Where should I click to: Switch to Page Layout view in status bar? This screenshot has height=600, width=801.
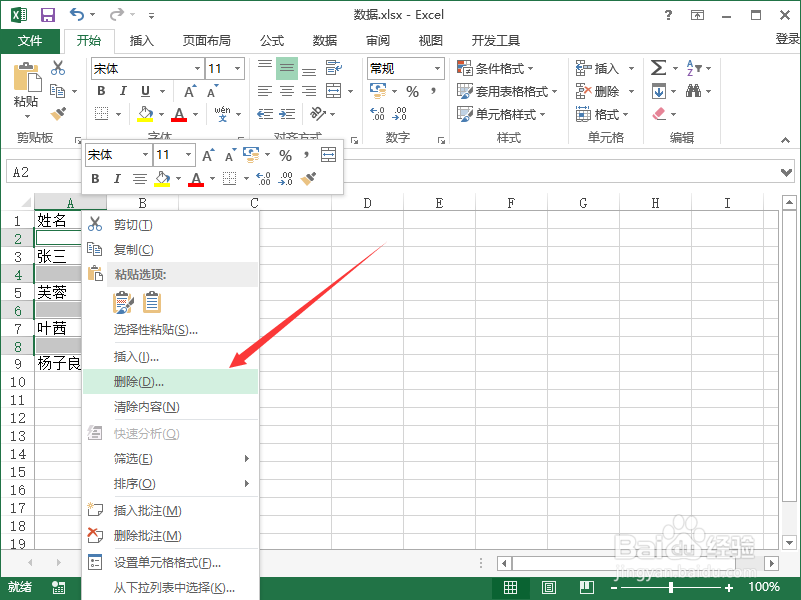(x=548, y=587)
